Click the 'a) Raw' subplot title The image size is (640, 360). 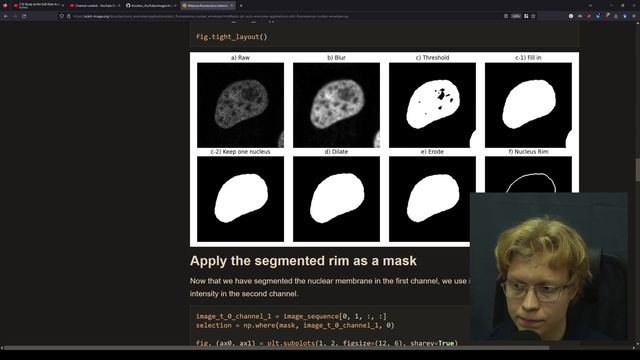click(240, 58)
